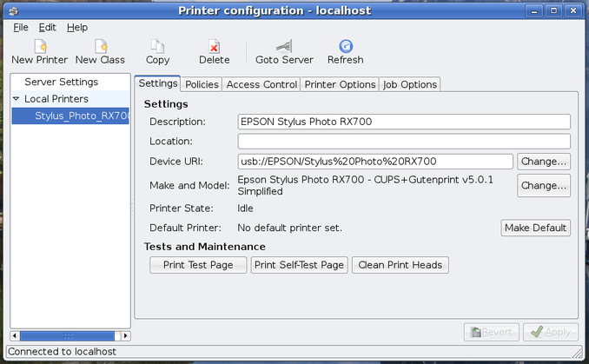Screen dimensions: 589x364
Task: Select Server Settings in sidebar
Action: tap(61, 82)
